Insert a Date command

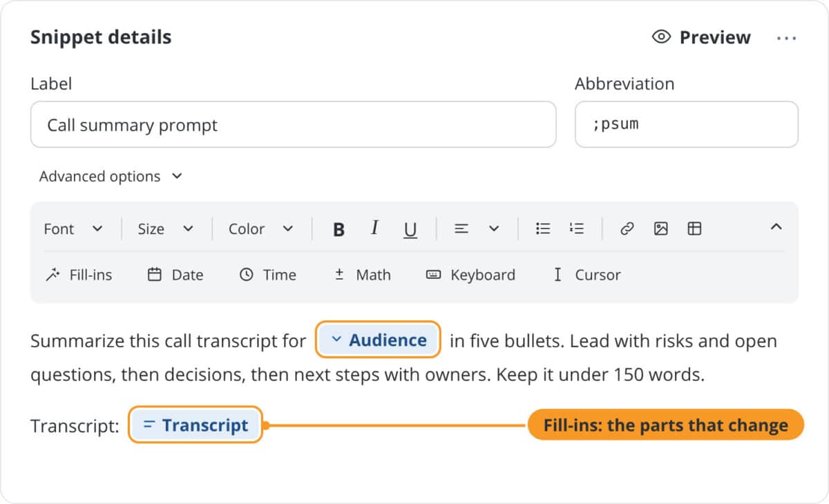[x=175, y=275]
